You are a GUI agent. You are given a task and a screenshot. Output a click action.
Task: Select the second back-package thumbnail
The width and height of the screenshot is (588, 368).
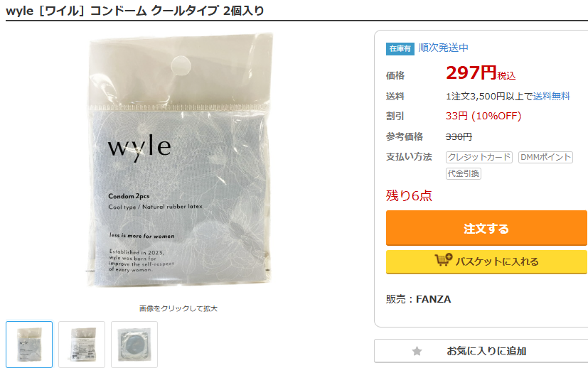(x=82, y=344)
